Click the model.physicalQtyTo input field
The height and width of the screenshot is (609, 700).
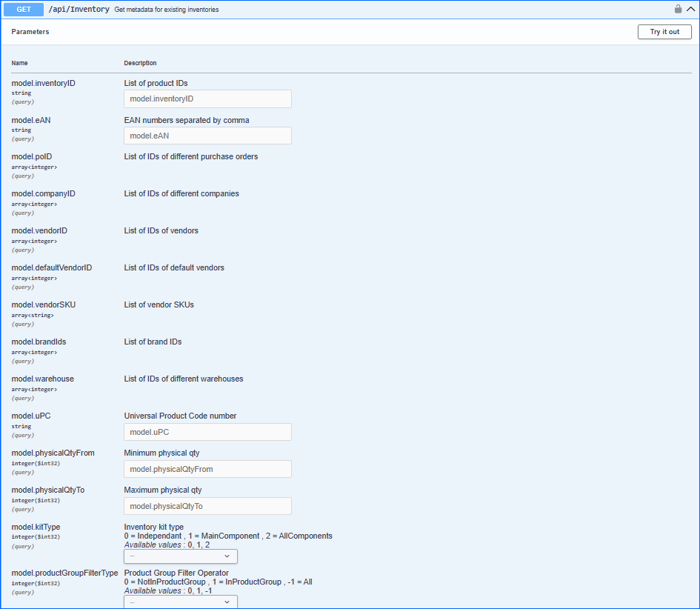pyautogui.click(x=207, y=506)
